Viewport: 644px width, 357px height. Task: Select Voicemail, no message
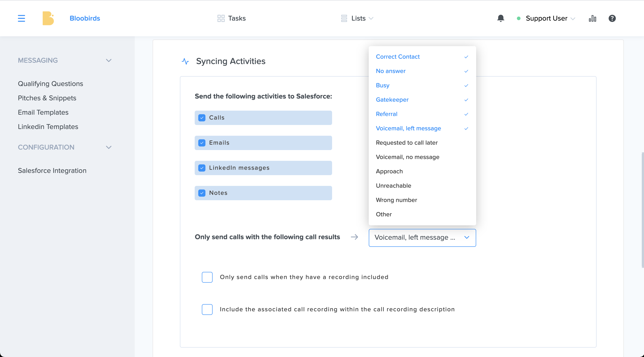coord(422,157)
